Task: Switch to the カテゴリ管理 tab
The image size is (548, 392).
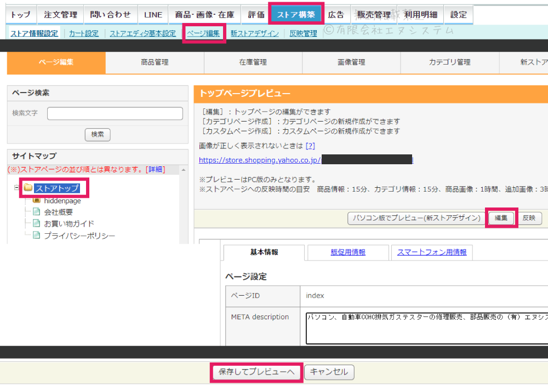Action: [450, 62]
